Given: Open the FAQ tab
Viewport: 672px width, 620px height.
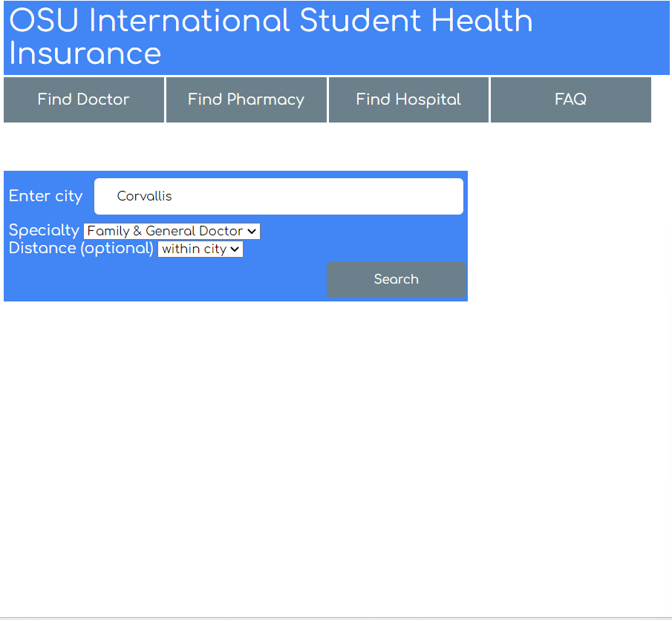Looking at the screenshot, I should coord(570,99).
